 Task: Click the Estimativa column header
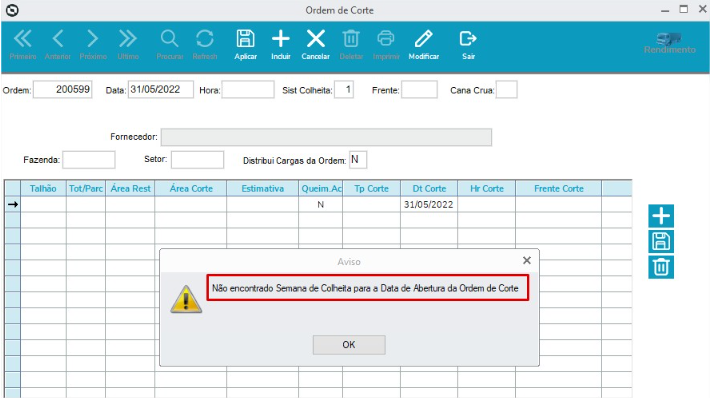[x=263, y=189]
